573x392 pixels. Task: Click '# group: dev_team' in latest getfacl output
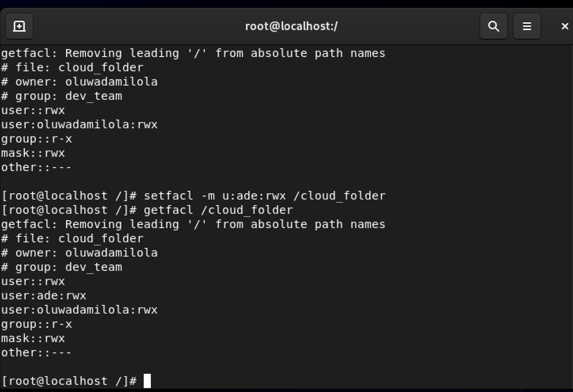coord(62,267)
